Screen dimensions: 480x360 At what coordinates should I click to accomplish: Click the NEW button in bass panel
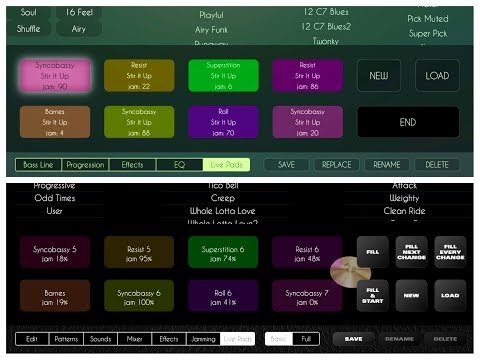pos(379,76)
